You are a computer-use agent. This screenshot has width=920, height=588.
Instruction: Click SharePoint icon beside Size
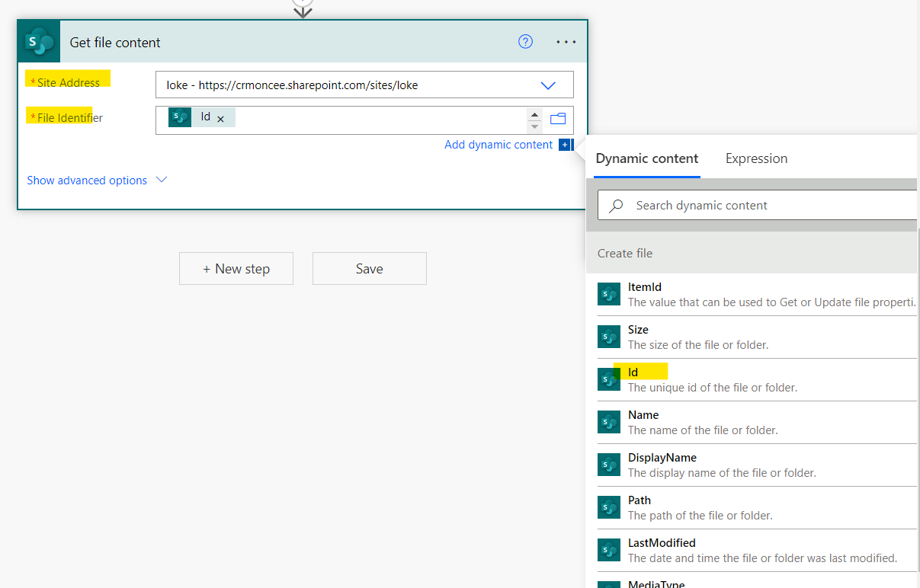coord(609,337)
